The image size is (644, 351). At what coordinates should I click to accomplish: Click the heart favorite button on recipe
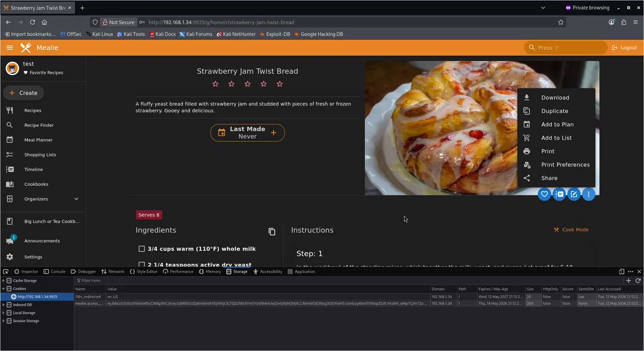point(544,194)
